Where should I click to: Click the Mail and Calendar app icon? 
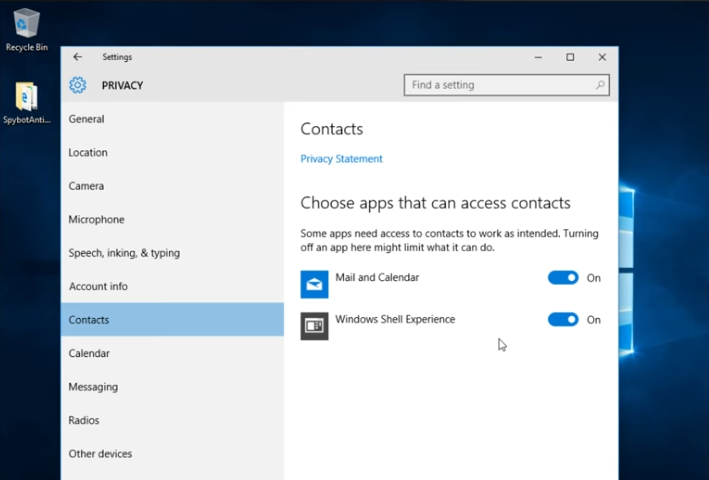click(314, 284)
